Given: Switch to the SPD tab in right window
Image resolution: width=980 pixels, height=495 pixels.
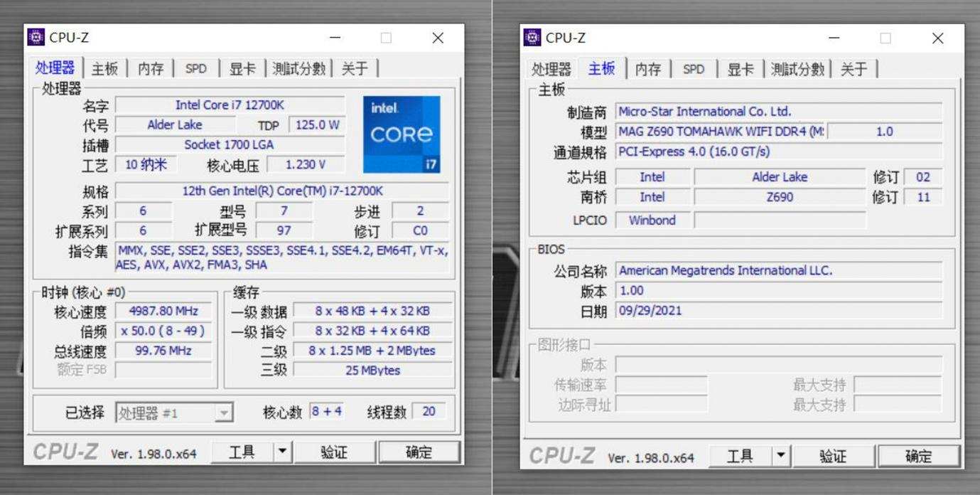Looking at the screenshot, I should click(694, 69).
